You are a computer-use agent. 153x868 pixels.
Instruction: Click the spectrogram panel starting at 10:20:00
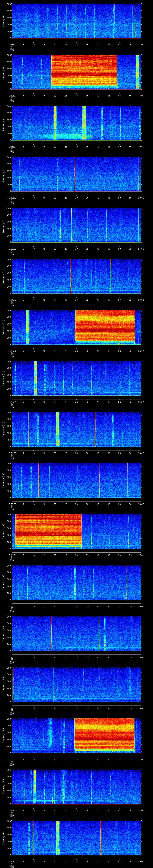tap(77, 225)
